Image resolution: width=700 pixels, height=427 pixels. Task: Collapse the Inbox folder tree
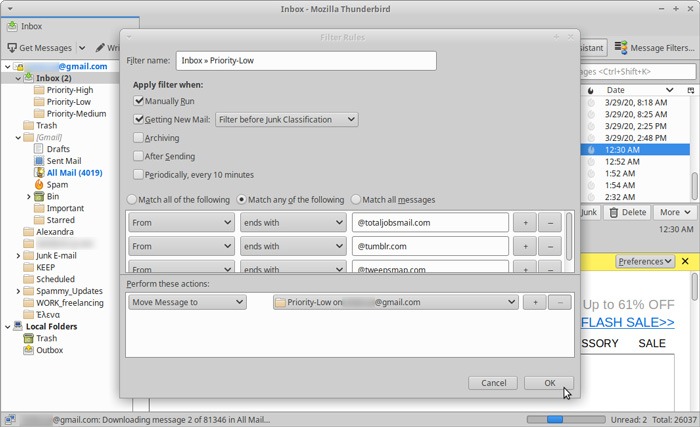click(18, 78)
